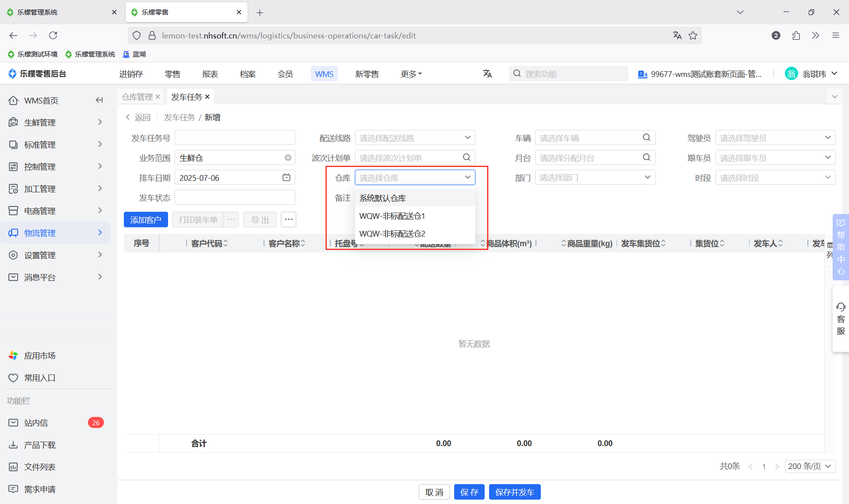
Task: Open the 报表 top menu
Action: (x=210, y=74)
